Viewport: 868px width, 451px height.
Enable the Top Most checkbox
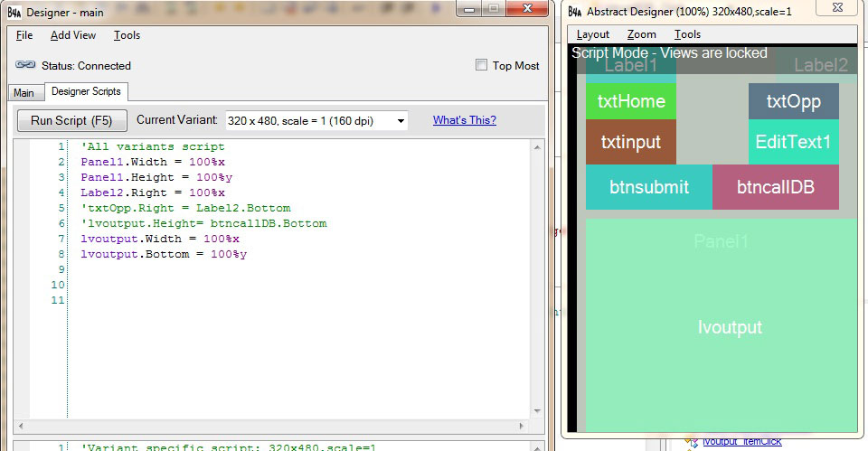pyautogui.click(x=482, y=65)
